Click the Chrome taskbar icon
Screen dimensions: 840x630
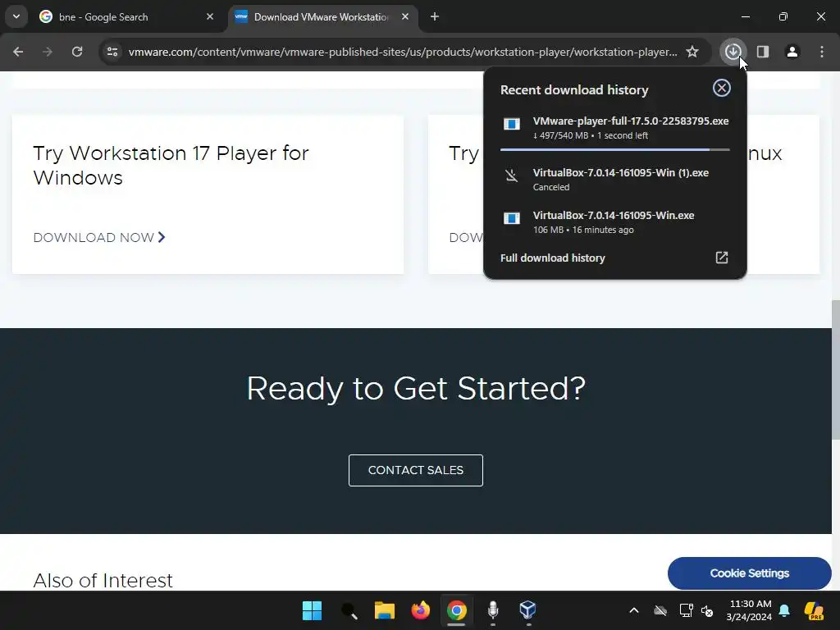[x=456, y=610]
